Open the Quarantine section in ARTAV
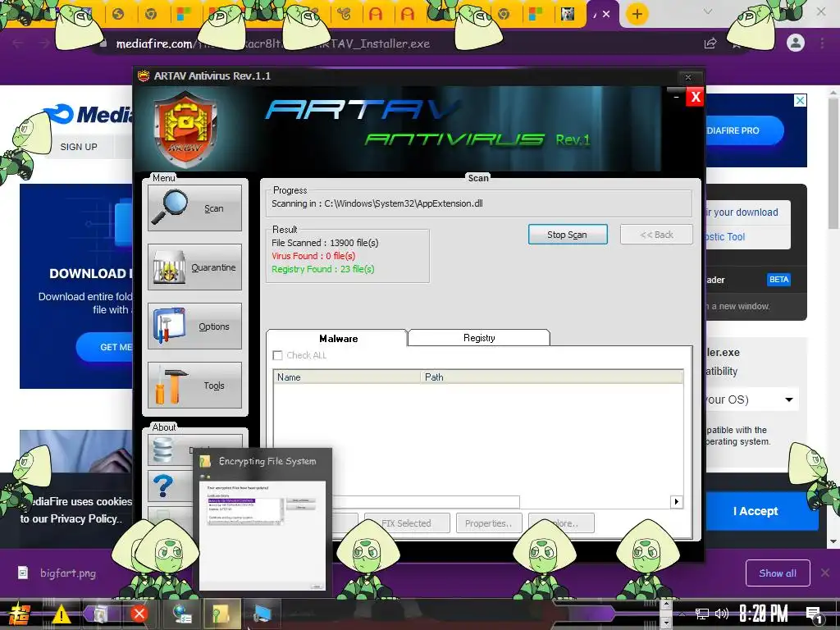 [x=194, y=267]
